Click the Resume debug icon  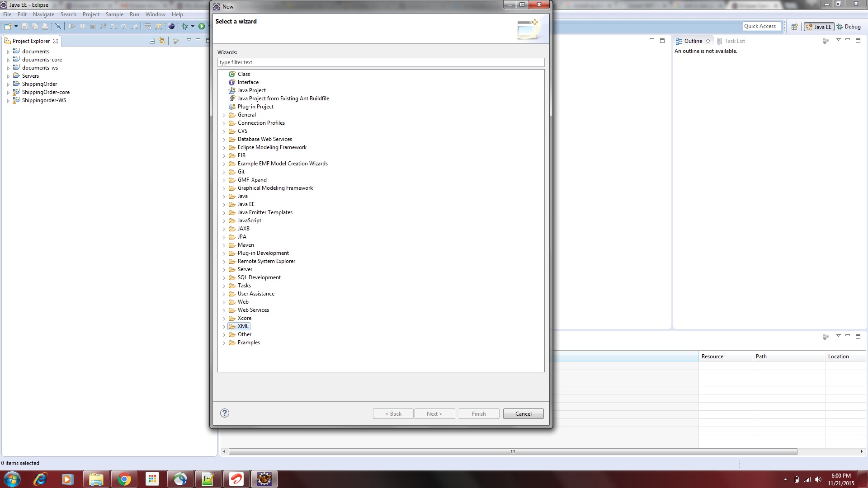[x=72, y=26]
